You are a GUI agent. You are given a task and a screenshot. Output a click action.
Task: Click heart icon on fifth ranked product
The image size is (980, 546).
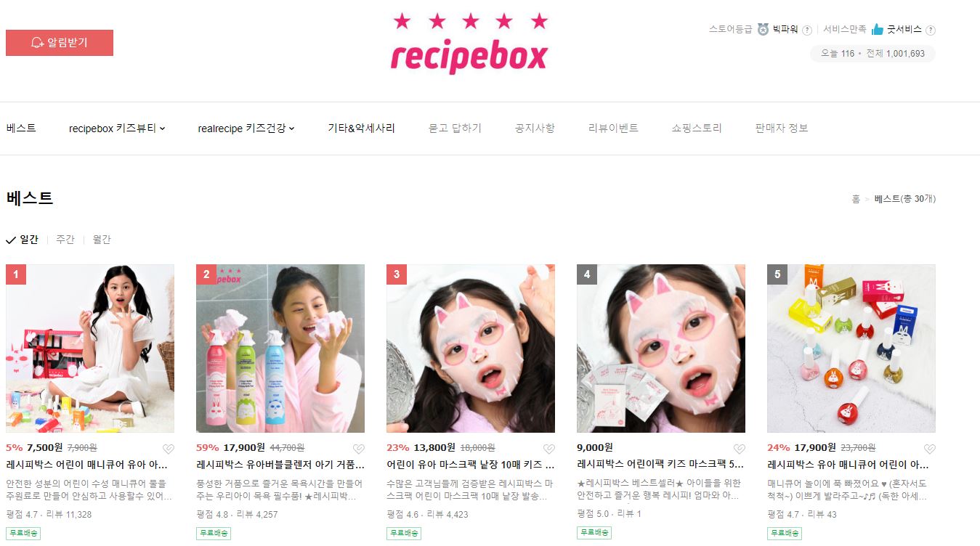[x=929, y=449]
